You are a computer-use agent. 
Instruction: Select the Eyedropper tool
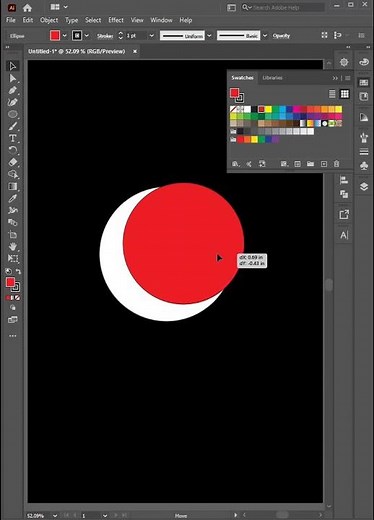tap(13, 198)
